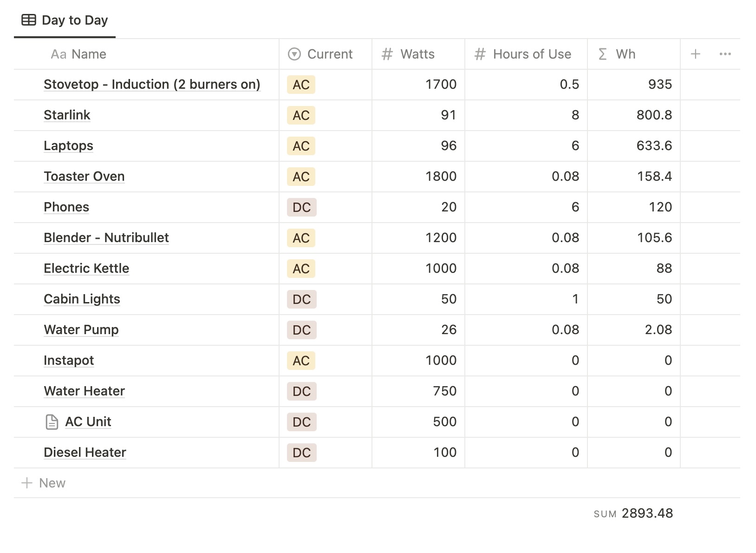Click the AC tag in Laptops row
The height and width of the screenshot is (553, 756).
click(x=301, y=146)
